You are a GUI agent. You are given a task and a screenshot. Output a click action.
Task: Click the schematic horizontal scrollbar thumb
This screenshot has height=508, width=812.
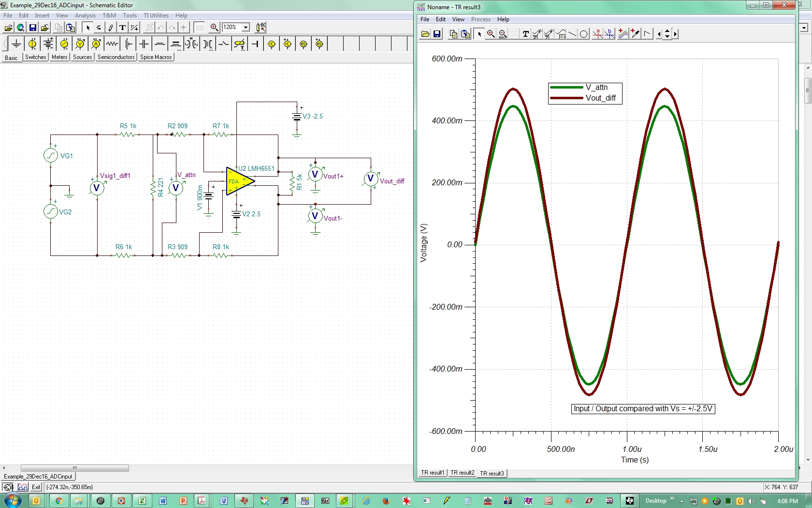74,468
